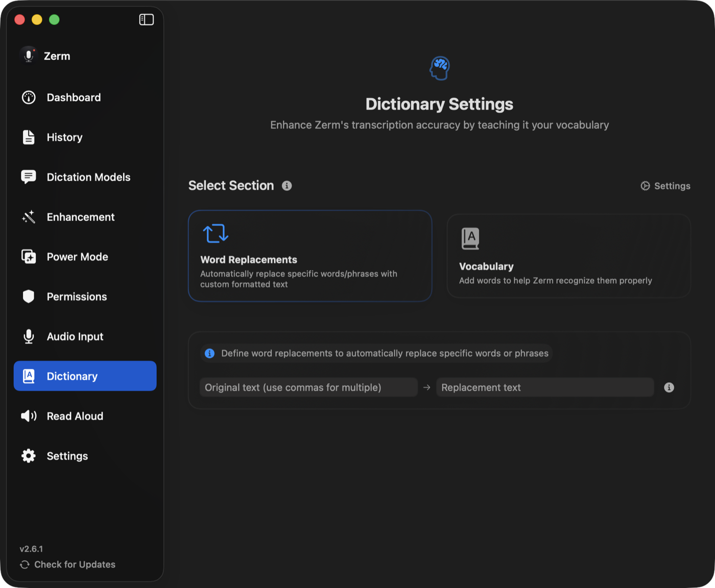Screen dimensions: 715x588
Task: Open the Audio Input label in sidebar
Action: tap(75, 336)
